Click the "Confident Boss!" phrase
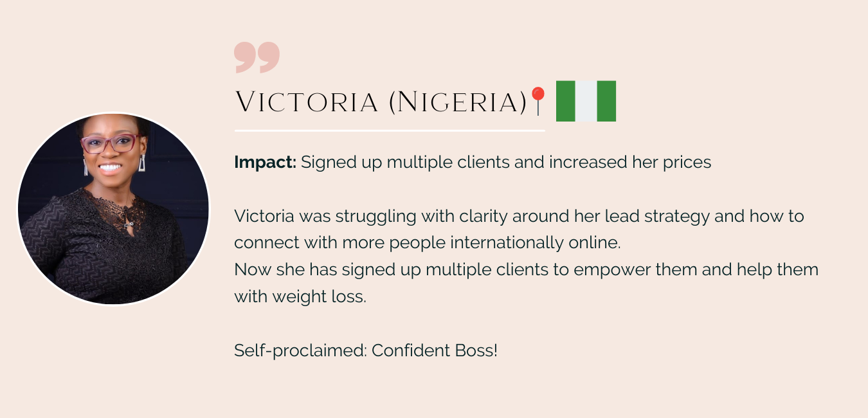 435,350
